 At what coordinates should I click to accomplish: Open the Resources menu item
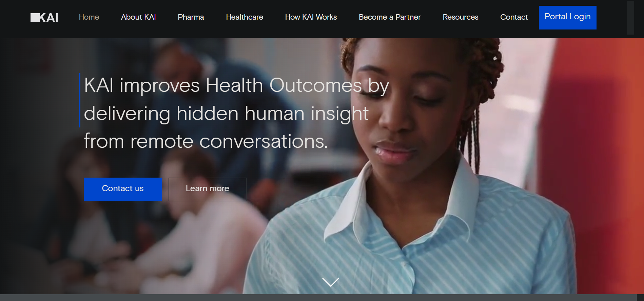click(461, 17)
